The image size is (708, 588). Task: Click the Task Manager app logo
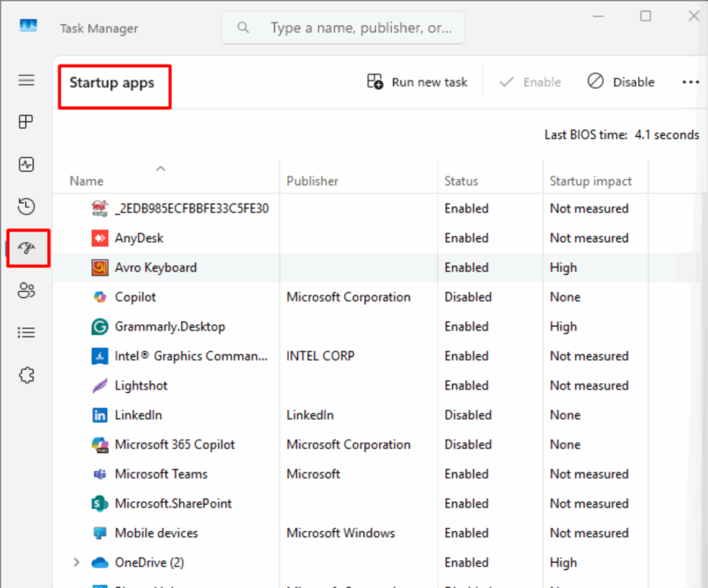[x=28, y=26]
